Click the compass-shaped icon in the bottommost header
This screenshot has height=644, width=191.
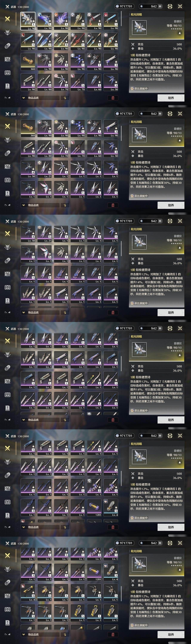(170, 543)
